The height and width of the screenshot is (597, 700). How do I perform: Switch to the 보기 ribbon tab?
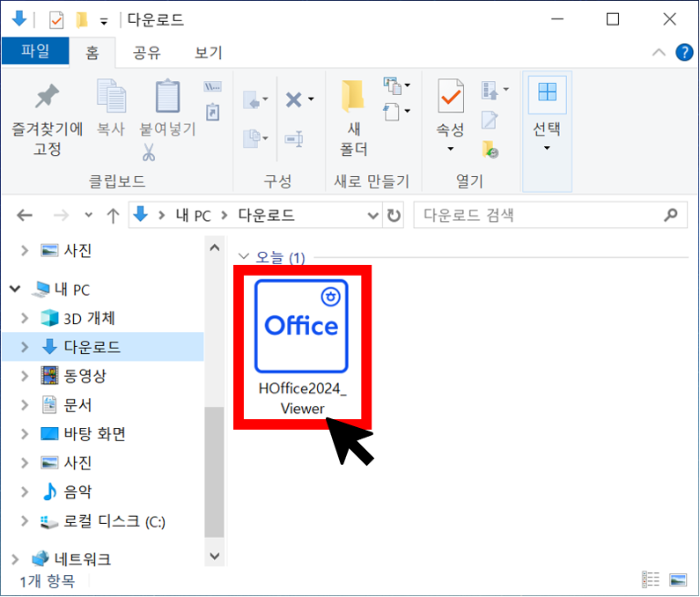[208, 53]
